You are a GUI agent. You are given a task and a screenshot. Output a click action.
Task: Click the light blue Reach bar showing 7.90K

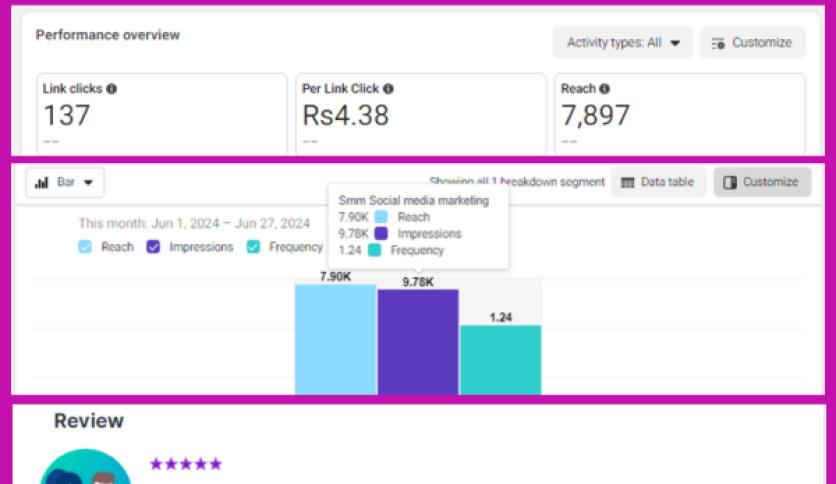tap(335, 338)
